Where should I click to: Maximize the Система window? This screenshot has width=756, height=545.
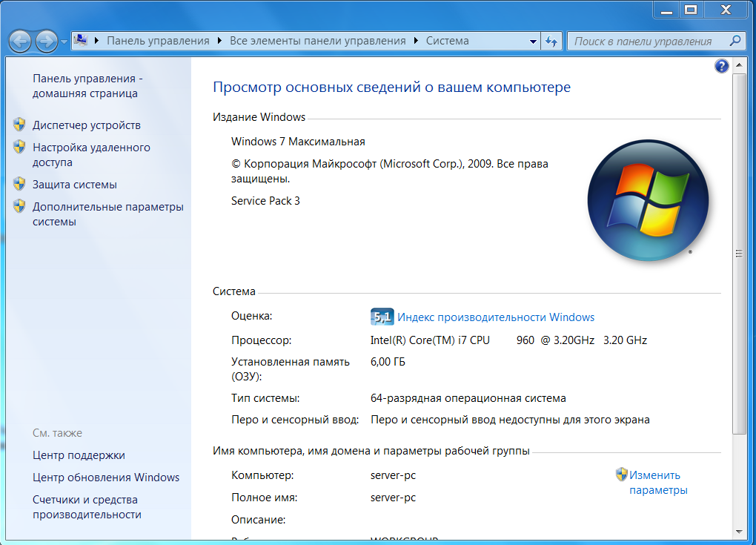[691, 9]
